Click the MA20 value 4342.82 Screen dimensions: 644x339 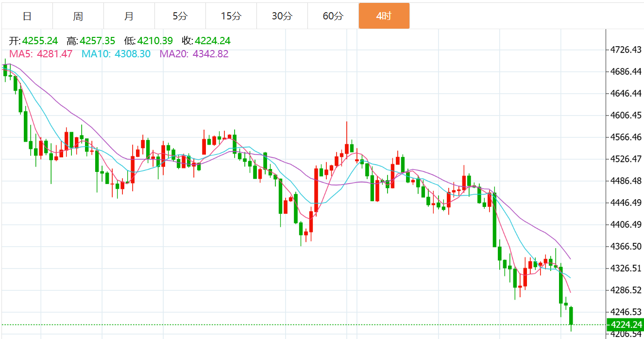[211, 54]
